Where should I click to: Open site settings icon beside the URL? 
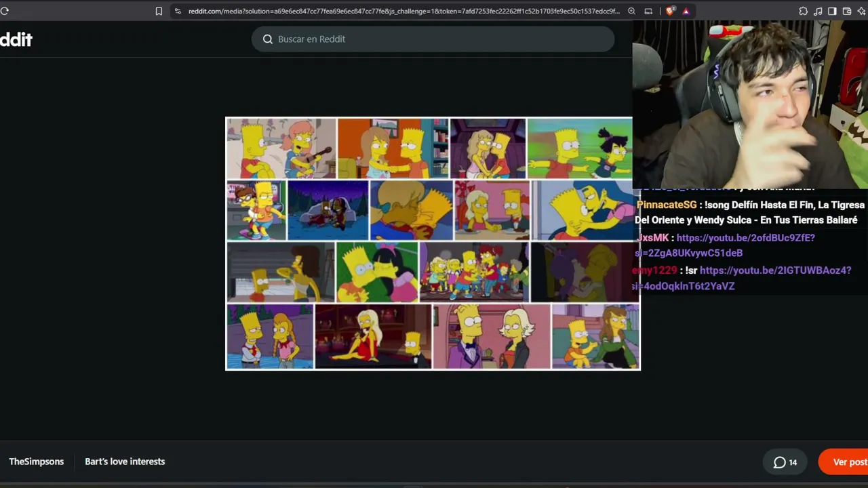178,11
